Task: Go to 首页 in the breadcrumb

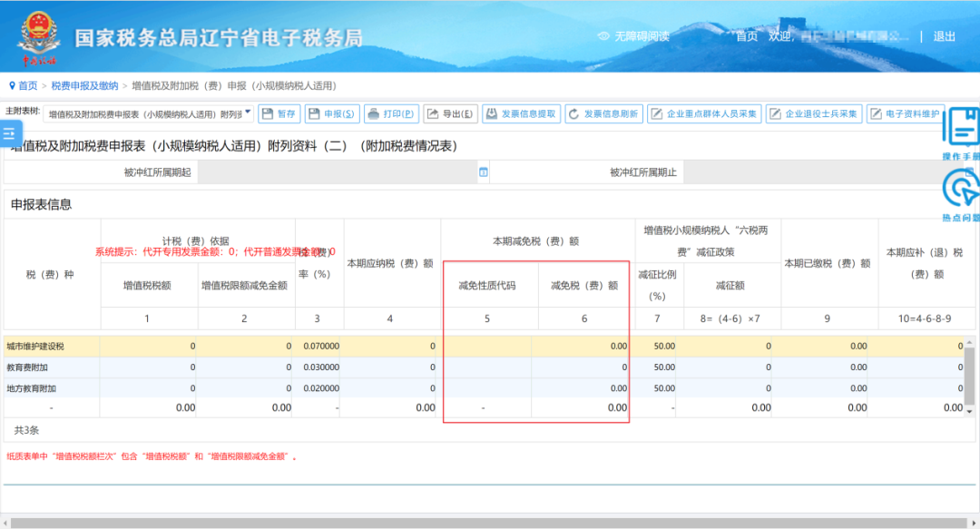Action: [27, 85]
